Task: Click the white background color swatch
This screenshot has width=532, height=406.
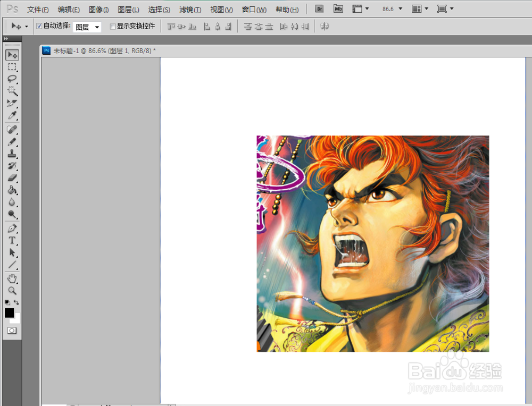Action: tap(18, 320)
